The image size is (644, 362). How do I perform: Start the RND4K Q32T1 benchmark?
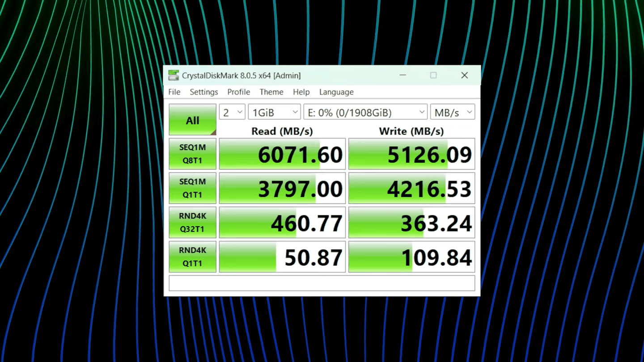click(192, 222)
